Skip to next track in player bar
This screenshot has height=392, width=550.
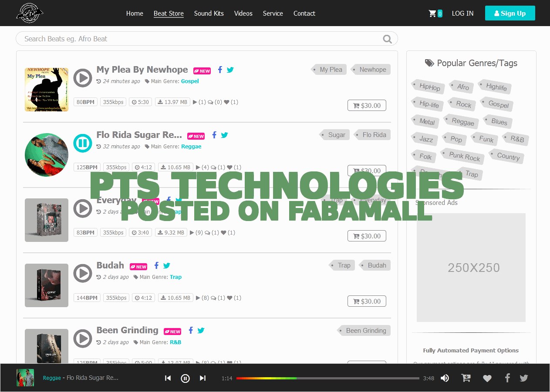click(202, 378)
